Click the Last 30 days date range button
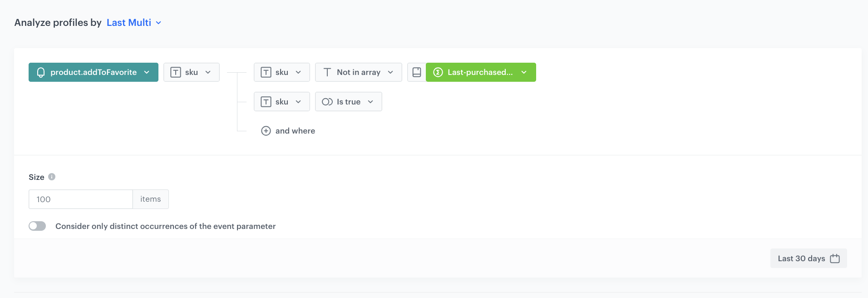This screenshot has width=868, height=298. (x=801, y=258)
